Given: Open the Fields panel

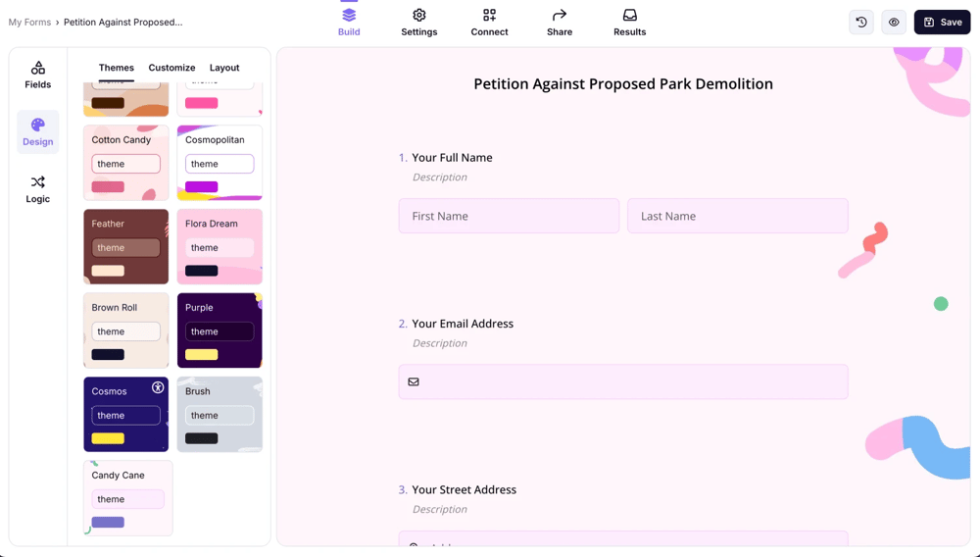Looking at the screenshot, I should point(38,75).
